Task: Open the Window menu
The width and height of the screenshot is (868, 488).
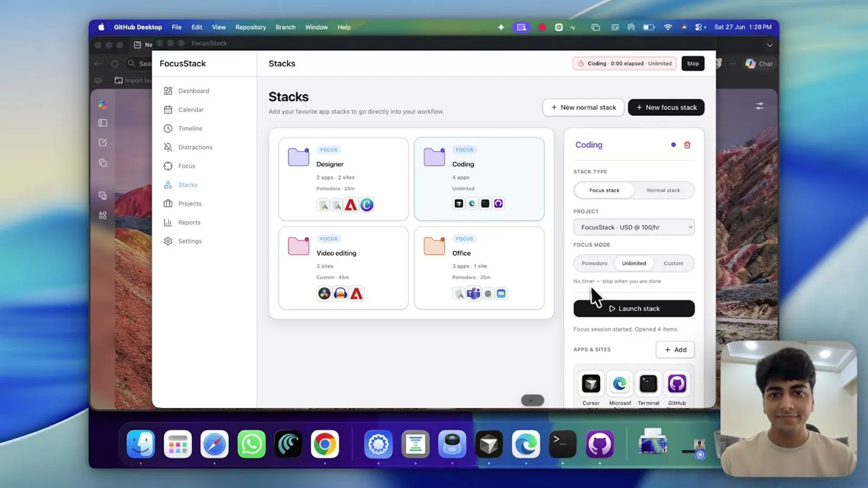Action: point(316,27)
